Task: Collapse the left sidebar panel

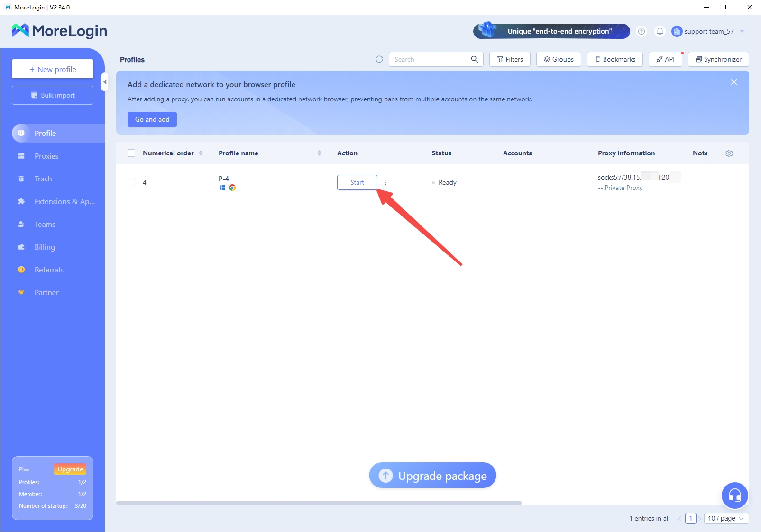Action: (105, 82)
